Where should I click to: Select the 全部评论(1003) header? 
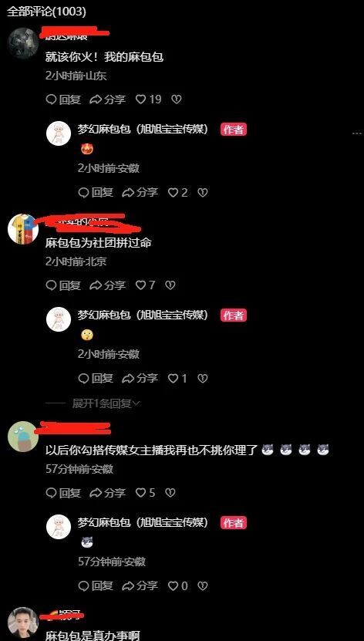46,12
